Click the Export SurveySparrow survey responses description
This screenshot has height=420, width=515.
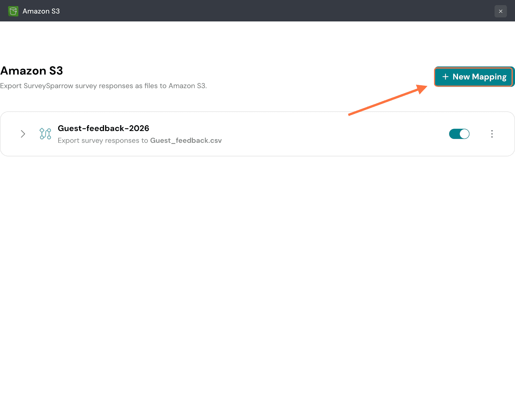pos(103,86)
